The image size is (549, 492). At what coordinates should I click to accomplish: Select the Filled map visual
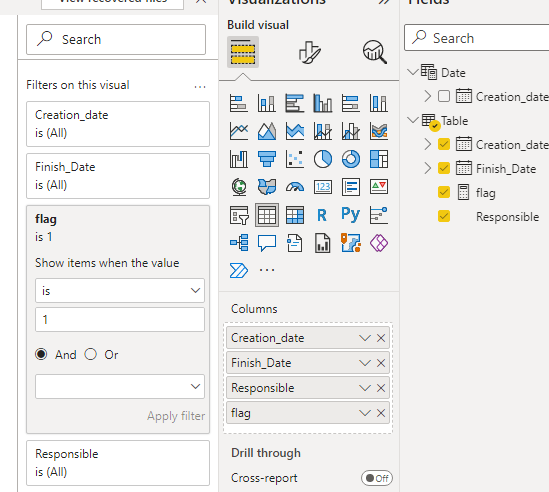tap(267, 187)
